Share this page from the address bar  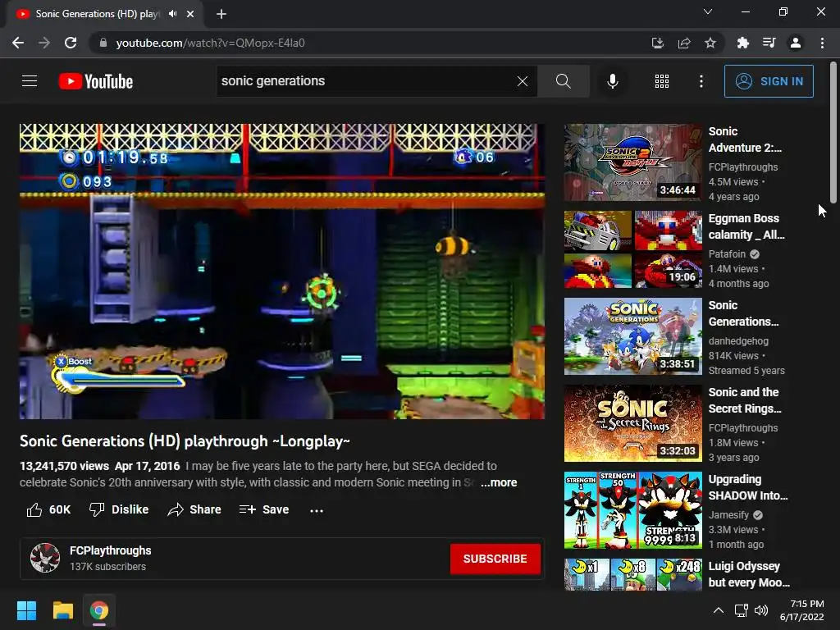684,43
